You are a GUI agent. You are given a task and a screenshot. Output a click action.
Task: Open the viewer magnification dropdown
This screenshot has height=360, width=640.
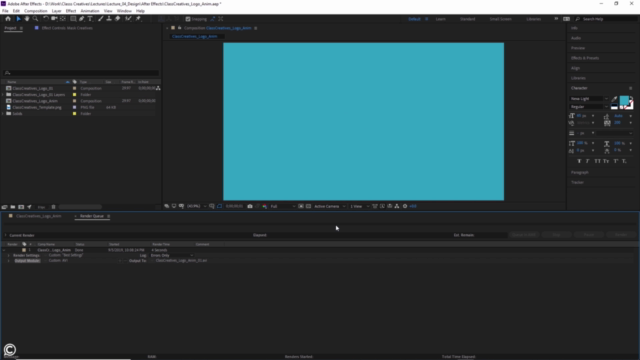(x=197, y=206)
